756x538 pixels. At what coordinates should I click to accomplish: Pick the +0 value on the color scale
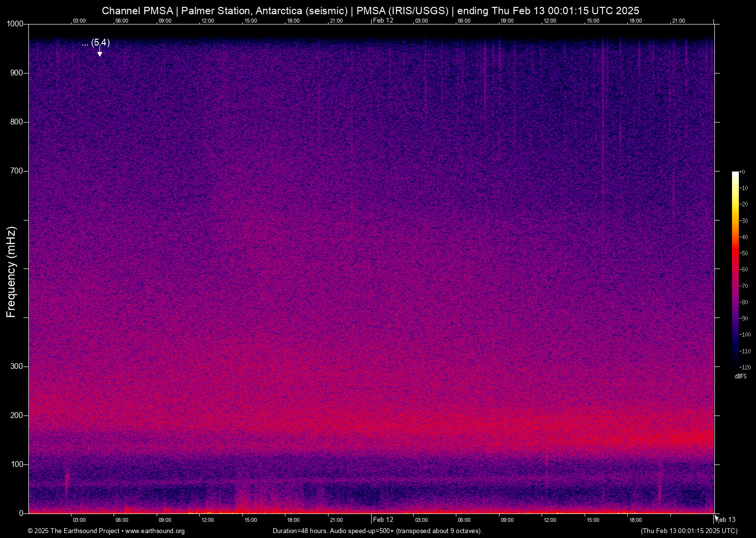742,172
